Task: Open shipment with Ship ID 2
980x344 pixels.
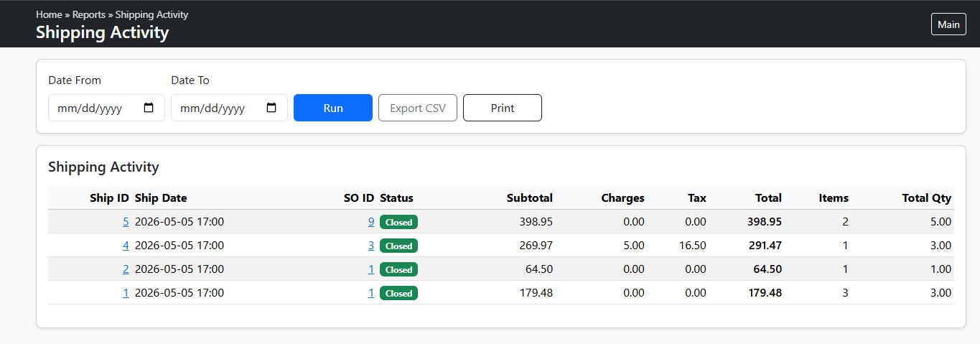Action: 126,269
